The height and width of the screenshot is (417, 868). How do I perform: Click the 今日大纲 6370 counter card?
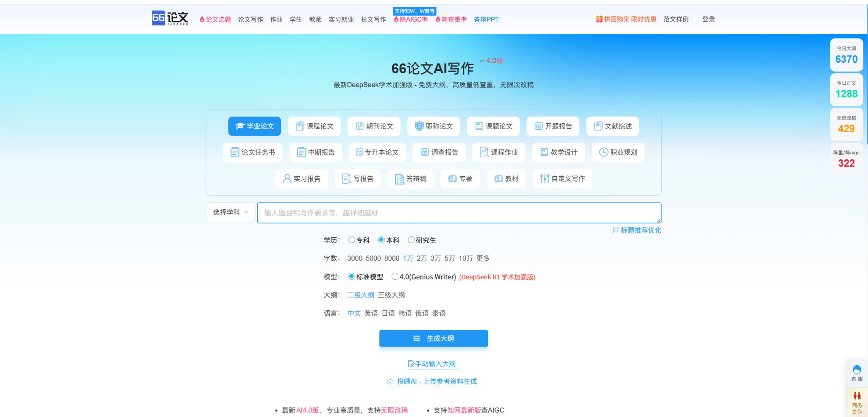click(846, 55)
